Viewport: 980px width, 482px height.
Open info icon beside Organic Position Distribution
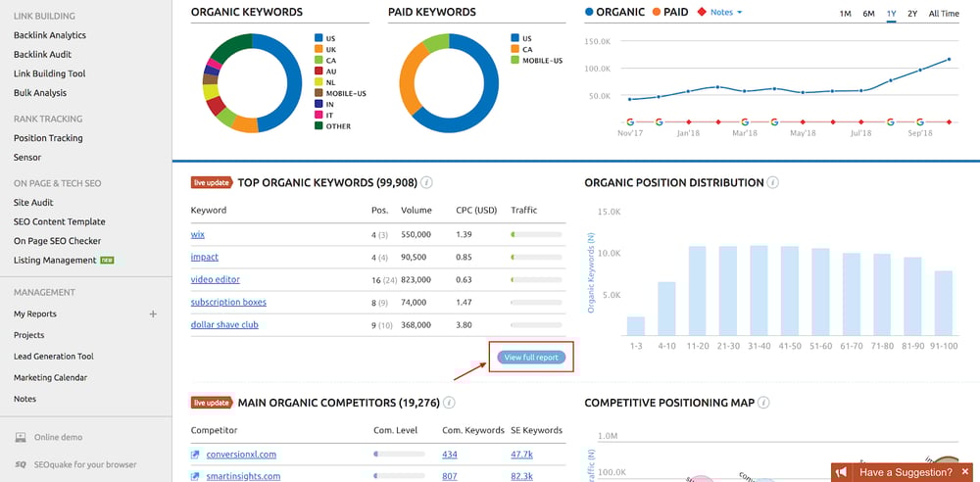772,182
